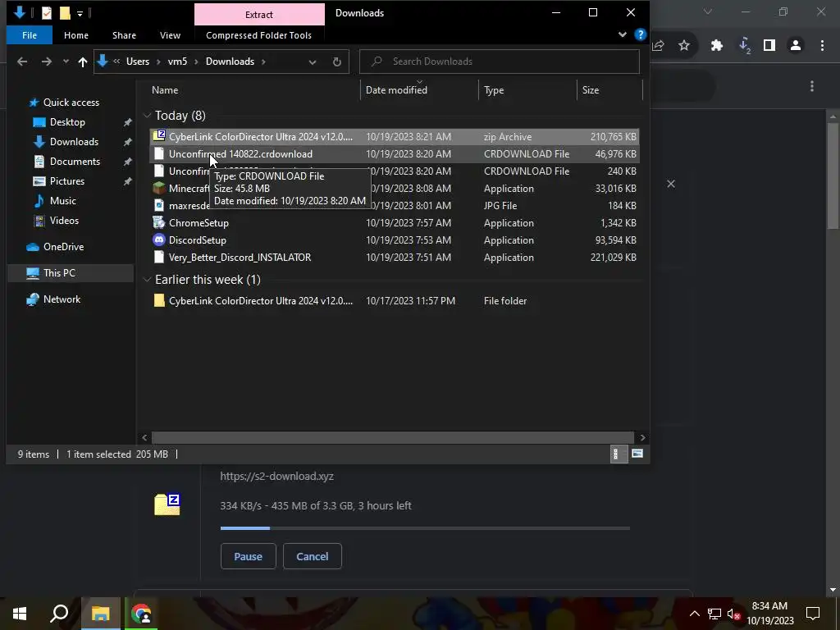Open Chrome Extensions puzzle icon
840x630 pixels.
(x=716, y=46)
